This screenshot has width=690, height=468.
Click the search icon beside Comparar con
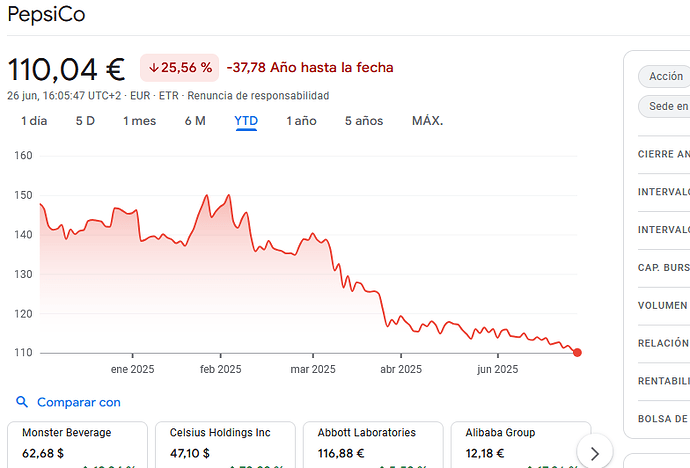pyautogui.click(x=23, y=402)
